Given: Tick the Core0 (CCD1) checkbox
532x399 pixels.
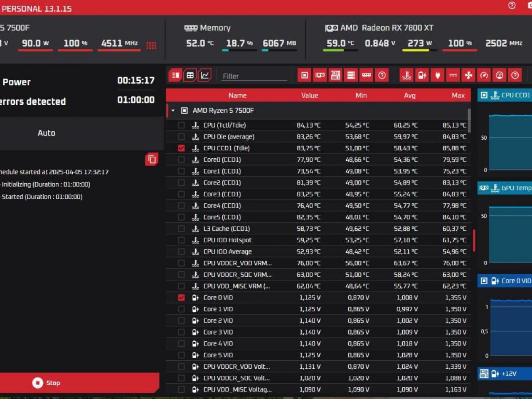Looking at the screenshot, I should tap(181, 160).
